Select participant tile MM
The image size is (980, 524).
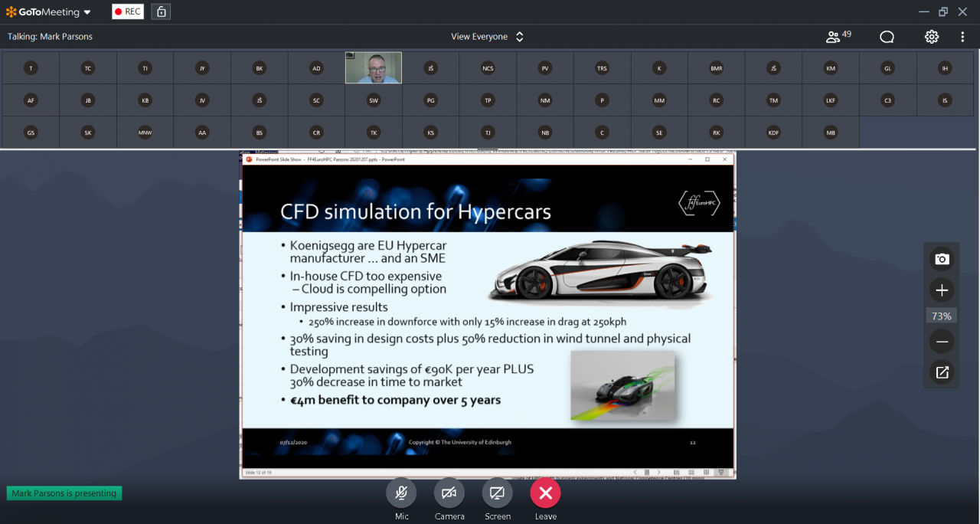click(x=659, y=100)
